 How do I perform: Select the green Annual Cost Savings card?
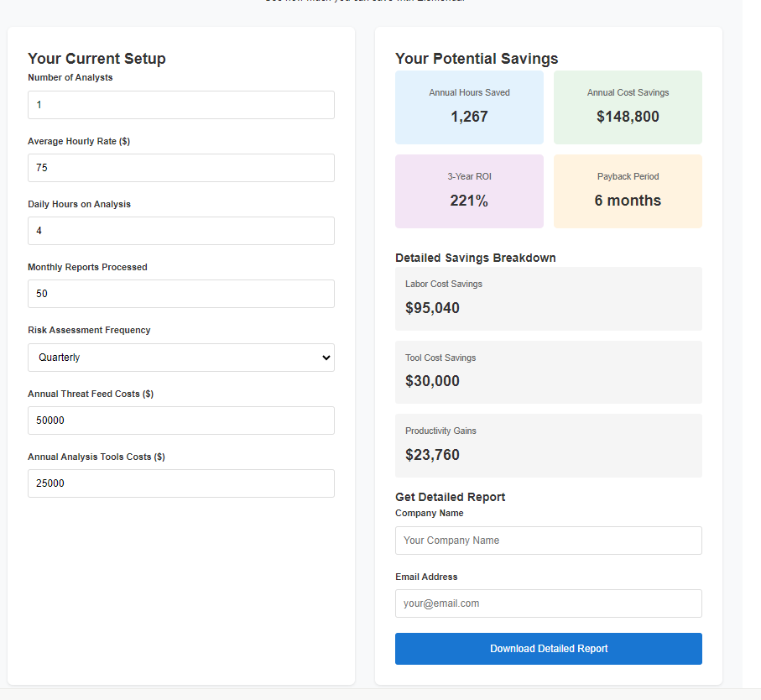[x=628, y=107]
